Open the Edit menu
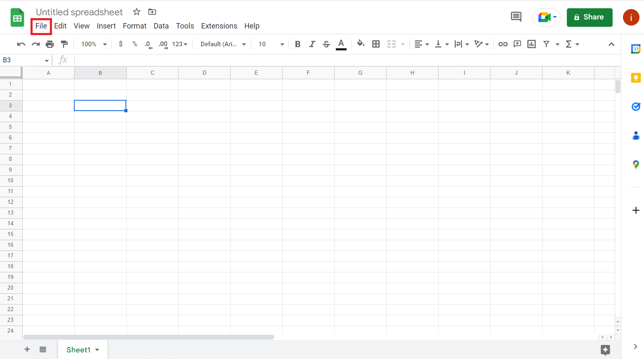 click(x=60, y=26)
